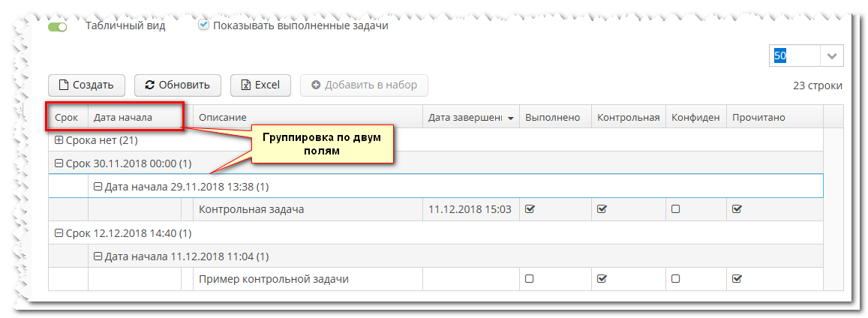Screen dimensions: 868x318
Task: Toggle Выполнено checkbox for Контрольная задача
Action: (530, 210)
